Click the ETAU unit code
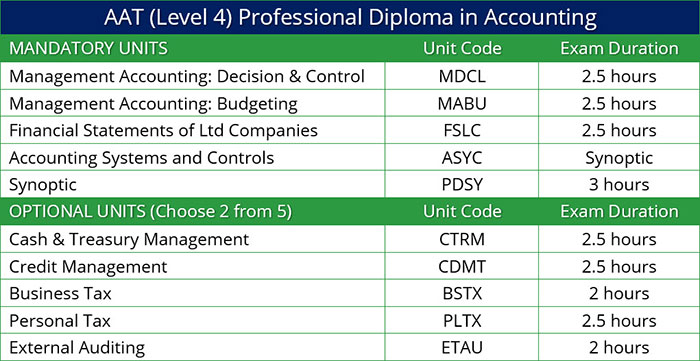The image size is (700, 361). 462,348
